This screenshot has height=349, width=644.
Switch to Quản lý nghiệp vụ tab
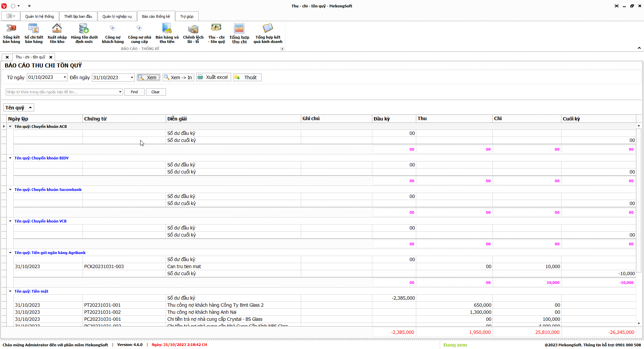pyautogui.click(x=117, y=16)
